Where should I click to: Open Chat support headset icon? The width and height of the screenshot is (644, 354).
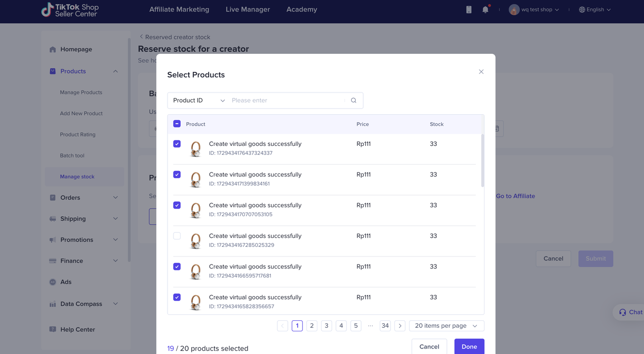[x=623, y=312]
